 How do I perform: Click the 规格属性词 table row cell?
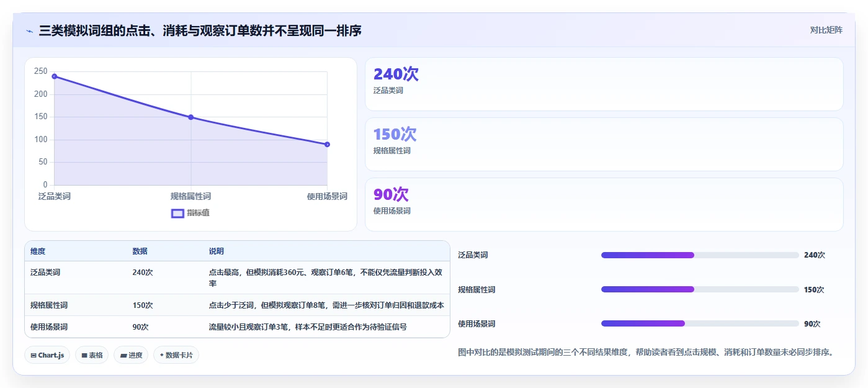(x=49, y=305)
